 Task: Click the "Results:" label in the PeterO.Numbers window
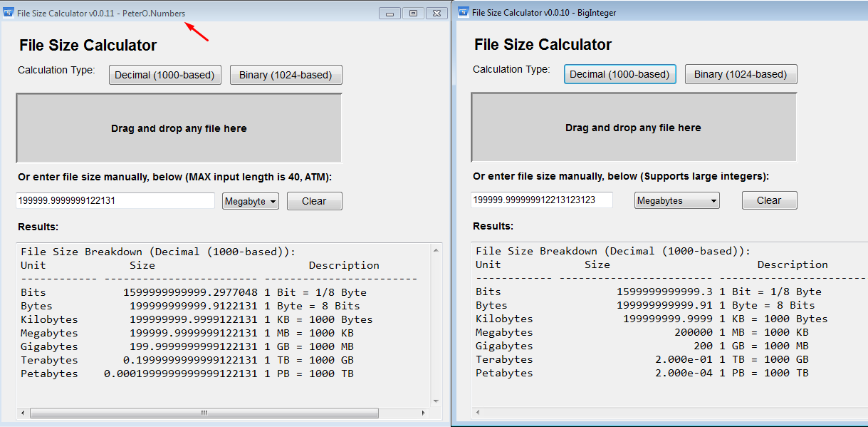tap(38, 227)
